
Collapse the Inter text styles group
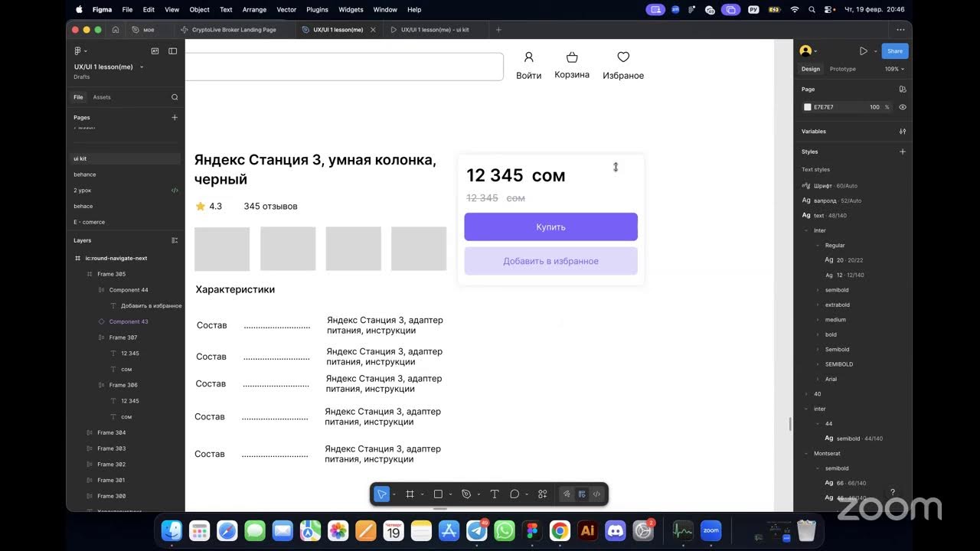(806, 230)
